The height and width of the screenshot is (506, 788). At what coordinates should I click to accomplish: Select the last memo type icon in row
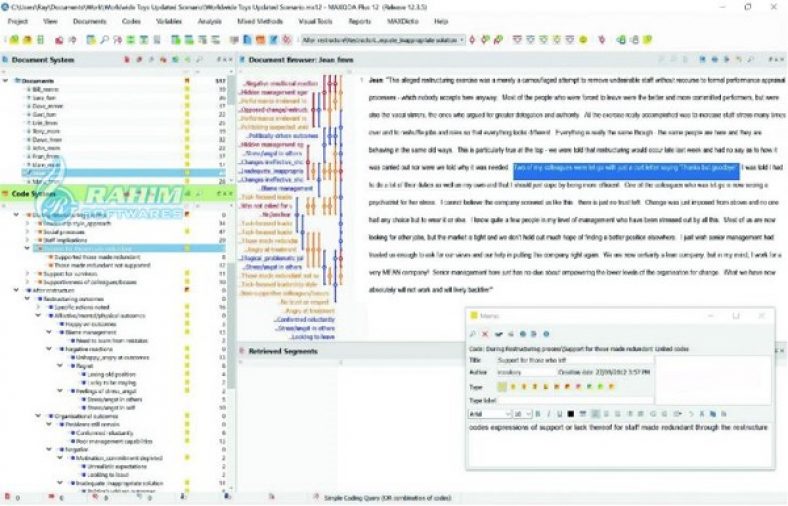[612, 387]
